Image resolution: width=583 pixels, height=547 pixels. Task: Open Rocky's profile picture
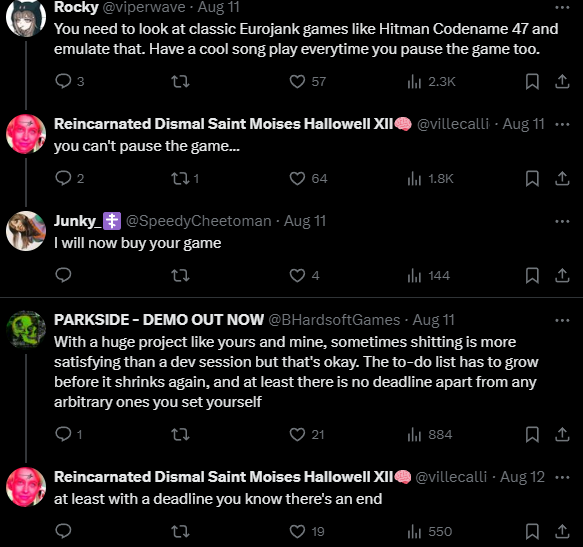26,17
